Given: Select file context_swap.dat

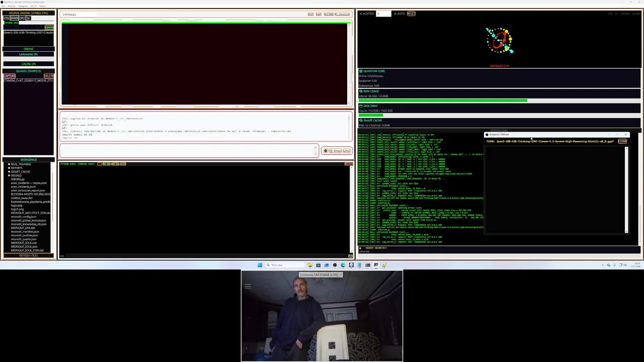Looking at the screenshot, I should tap(22, 198).
